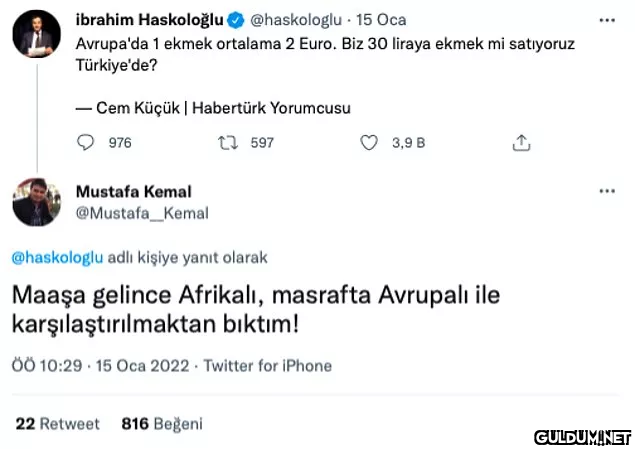Screen dimensions: 635x449
Task: Click the blue @haskologlu reply mention
Action: coord(57,257)
